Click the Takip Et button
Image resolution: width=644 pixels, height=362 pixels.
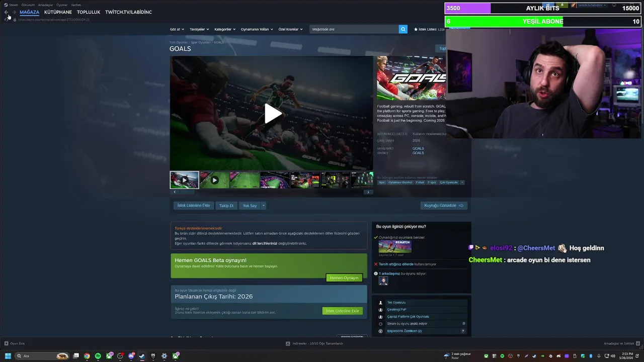click(226, 206)
